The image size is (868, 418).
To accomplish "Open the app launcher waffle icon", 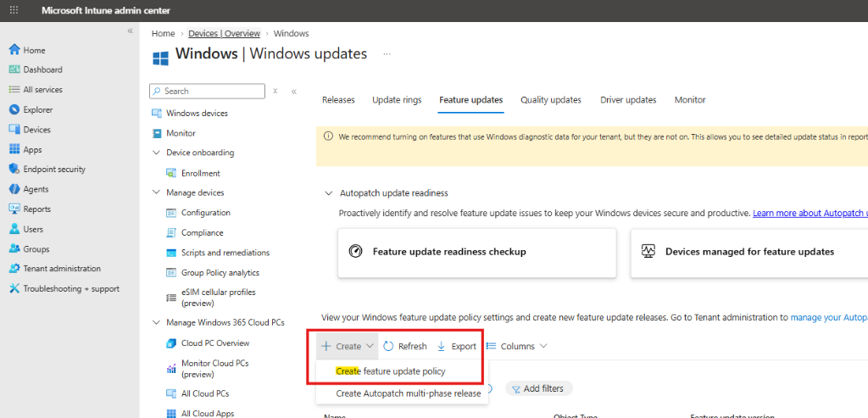I will (14, 10).
